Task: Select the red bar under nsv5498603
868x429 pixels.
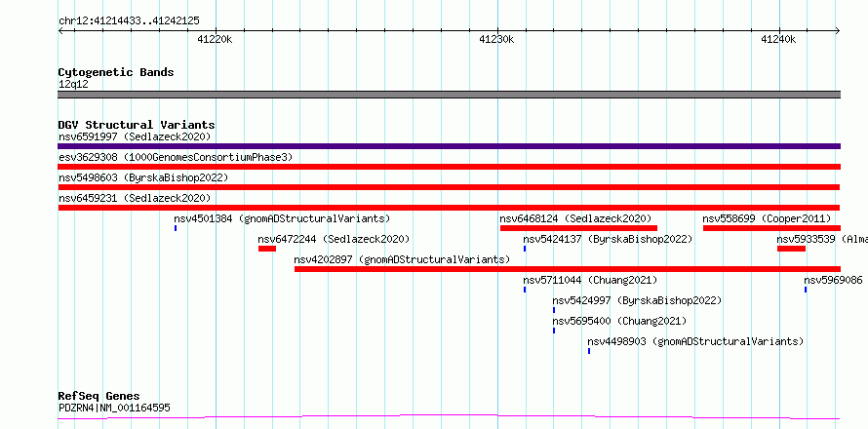Action: pos(450,187)
